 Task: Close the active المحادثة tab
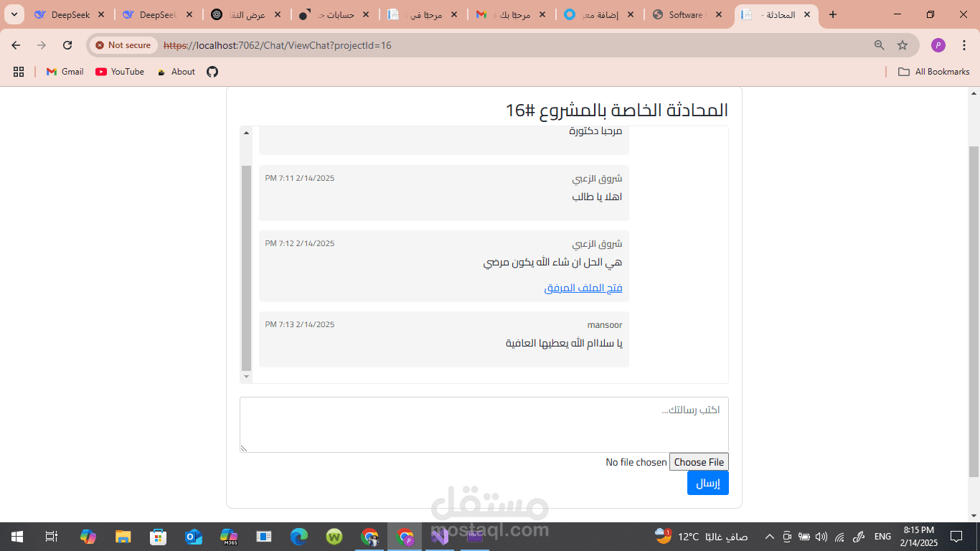click(806, 14)
